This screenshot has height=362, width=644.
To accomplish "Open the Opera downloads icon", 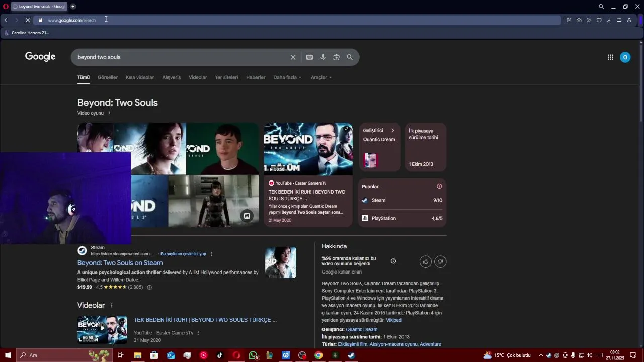I will (609, 20).
